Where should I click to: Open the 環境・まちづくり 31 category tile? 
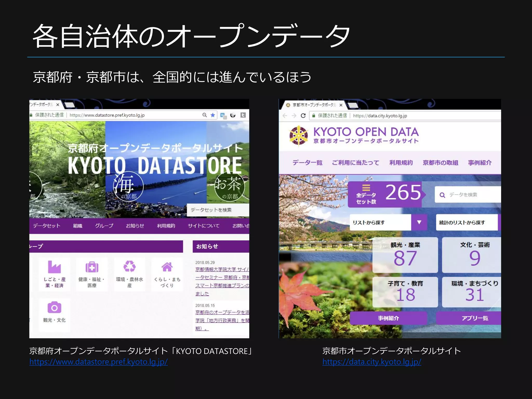472,292
